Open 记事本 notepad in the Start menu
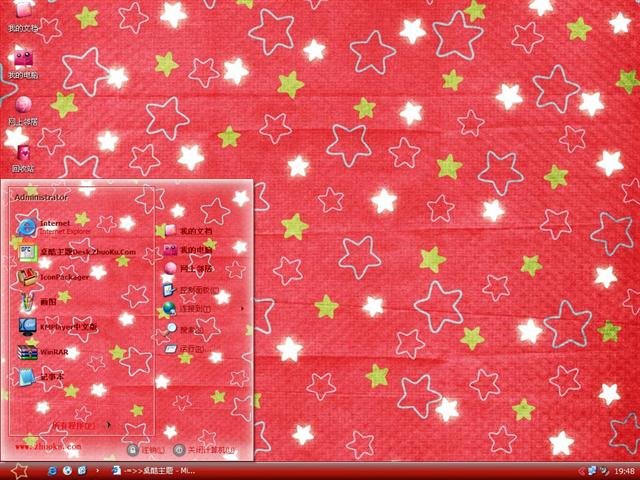Screen dimensions: 640x480 click(41, 377)
